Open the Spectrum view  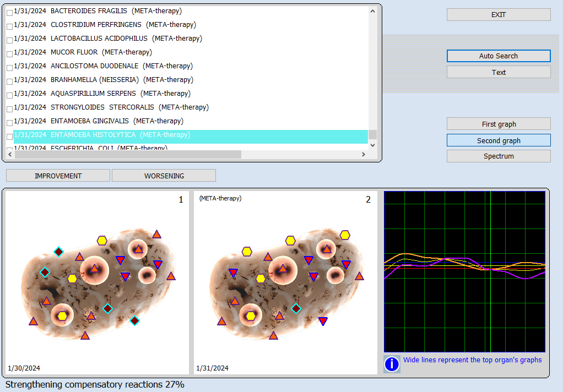coord(499,156)
